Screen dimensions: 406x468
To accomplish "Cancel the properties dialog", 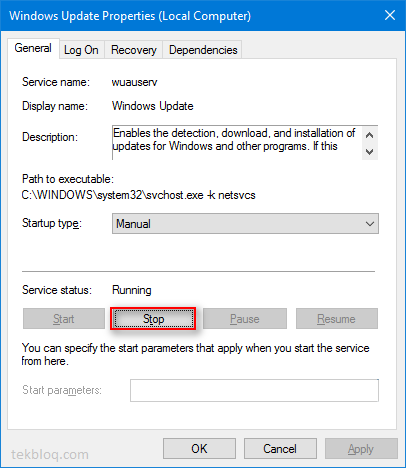I will click(280, 449).
